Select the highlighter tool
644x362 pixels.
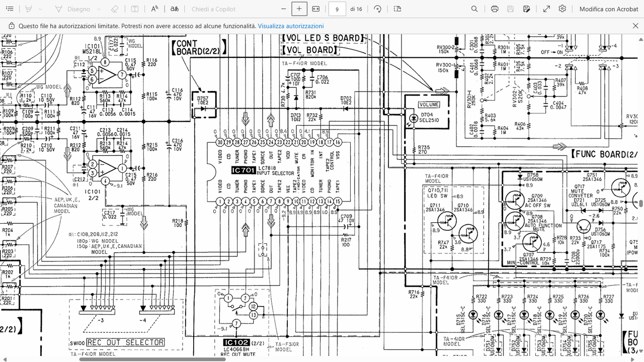[29, 9]
